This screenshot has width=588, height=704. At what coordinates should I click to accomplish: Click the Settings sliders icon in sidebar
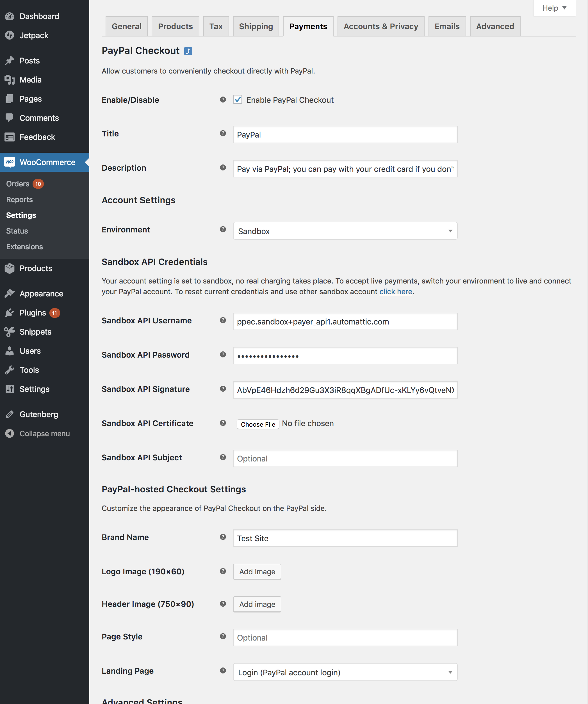tap(10, 389)
